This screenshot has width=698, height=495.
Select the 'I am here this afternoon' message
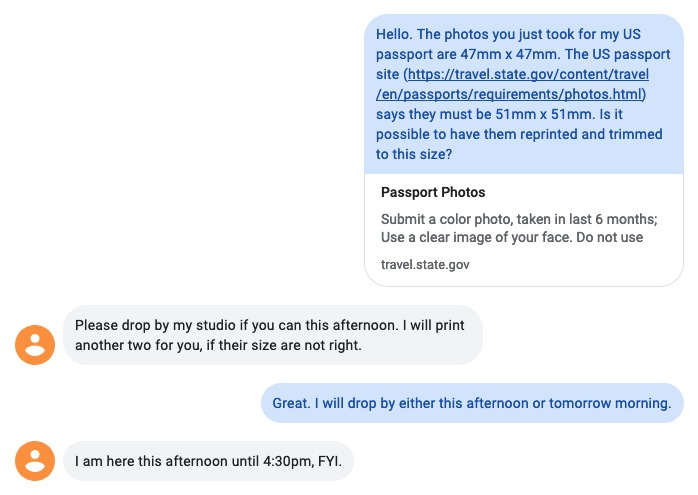pyautogui.click(x=208, y=461)
